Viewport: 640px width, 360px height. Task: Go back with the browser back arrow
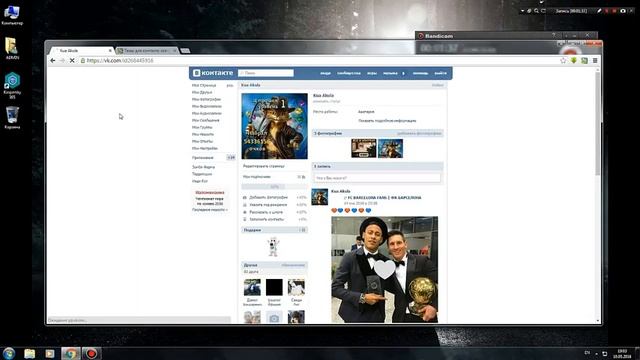pos(53,60)
